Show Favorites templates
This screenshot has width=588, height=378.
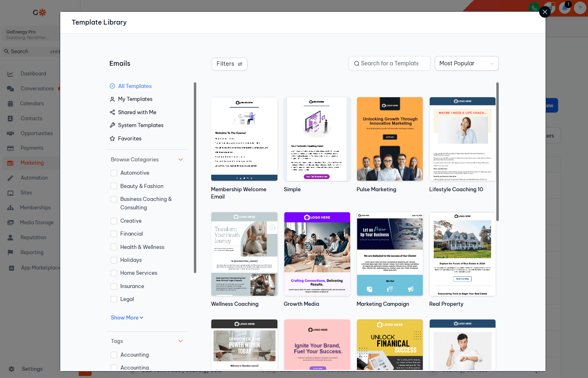point(130,138)
